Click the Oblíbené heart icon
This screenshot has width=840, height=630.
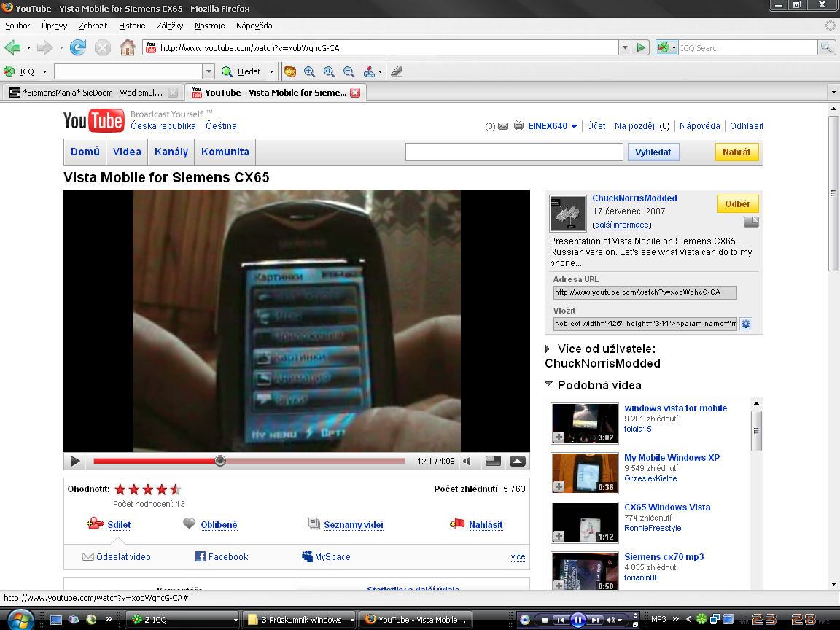click(x=189, y=524)
